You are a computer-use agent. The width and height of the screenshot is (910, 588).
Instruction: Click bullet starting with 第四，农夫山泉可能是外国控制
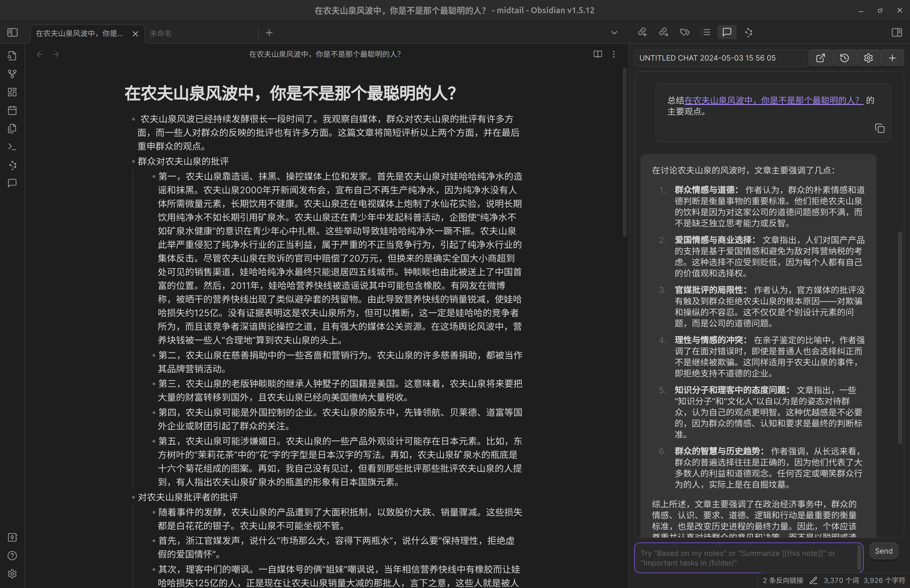[x=340, y=419]
